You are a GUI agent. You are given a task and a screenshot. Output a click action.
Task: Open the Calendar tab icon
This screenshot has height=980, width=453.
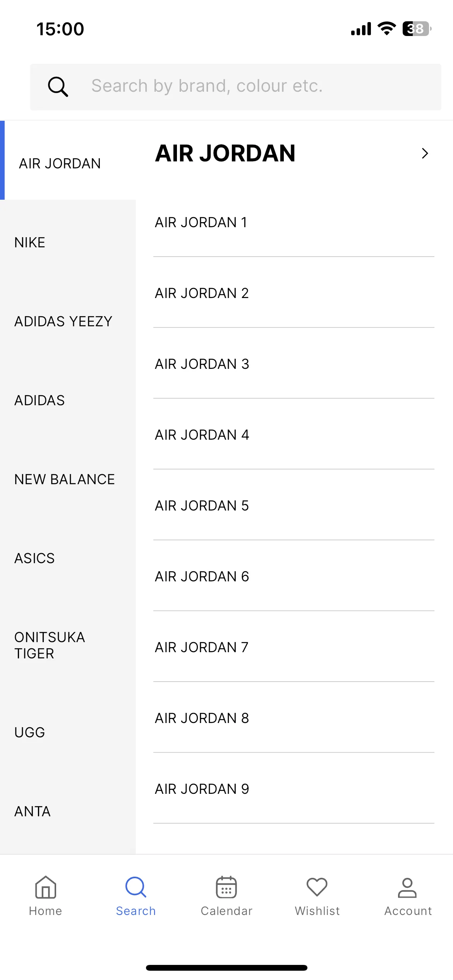pos(226,887)
